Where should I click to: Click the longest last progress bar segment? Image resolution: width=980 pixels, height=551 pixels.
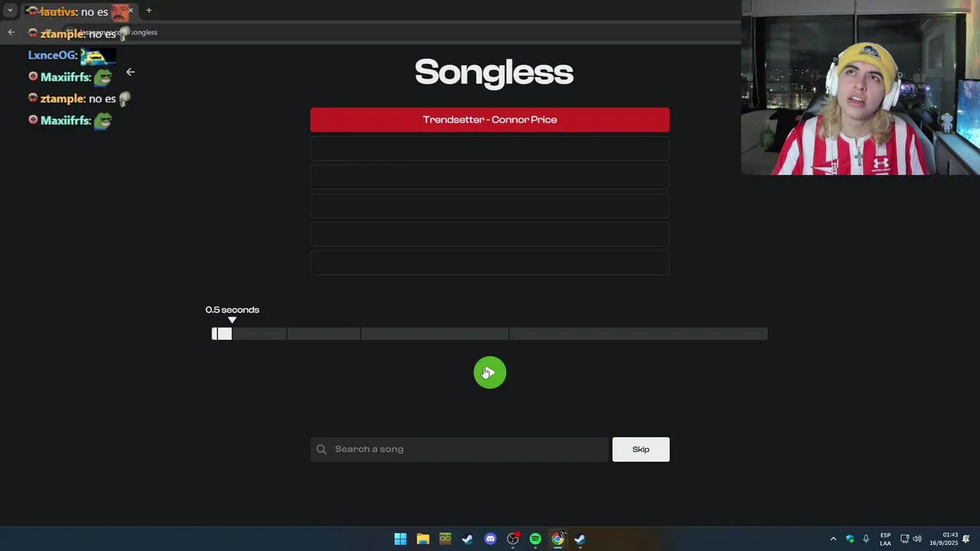(638, 334)
